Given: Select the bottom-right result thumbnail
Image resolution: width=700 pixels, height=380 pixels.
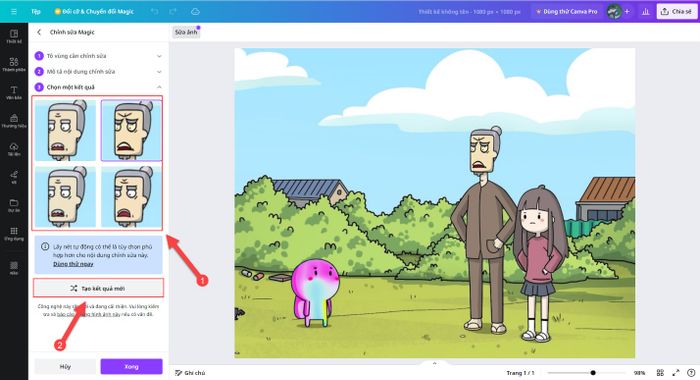Looking at the screenshot, I should point(131,197).
